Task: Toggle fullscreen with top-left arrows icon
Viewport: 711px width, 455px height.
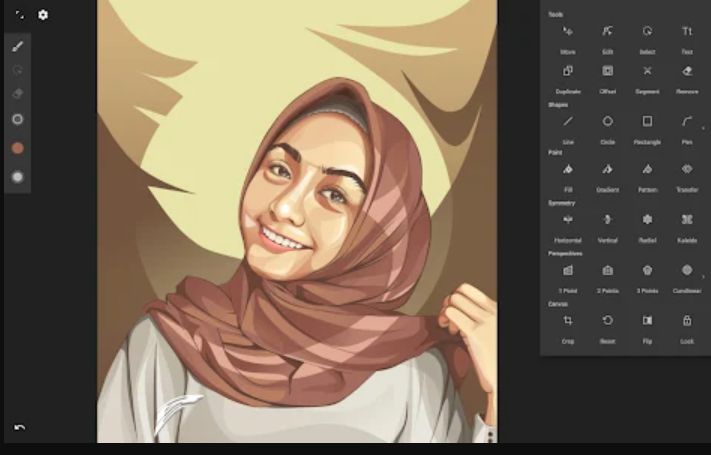Action: pos(19,15)
